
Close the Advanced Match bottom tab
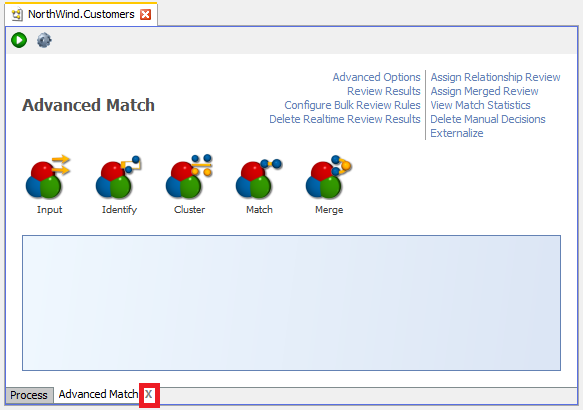tap(149, 394)
